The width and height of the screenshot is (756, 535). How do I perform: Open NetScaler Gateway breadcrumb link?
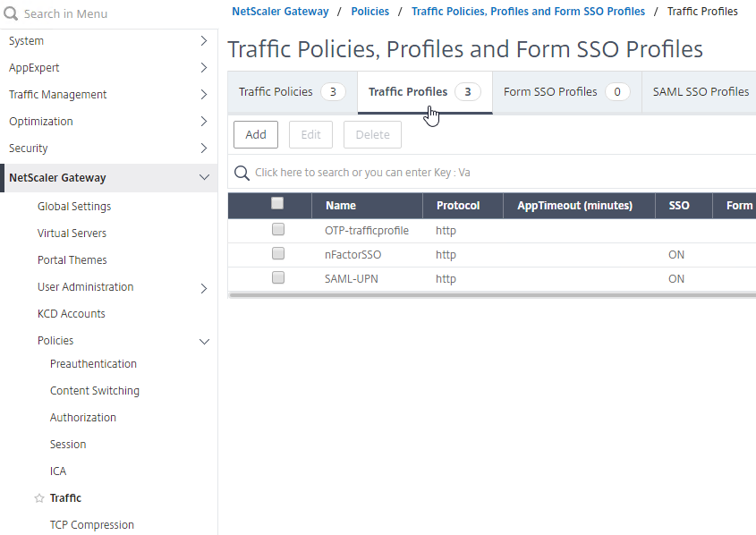tap(280, 12)
